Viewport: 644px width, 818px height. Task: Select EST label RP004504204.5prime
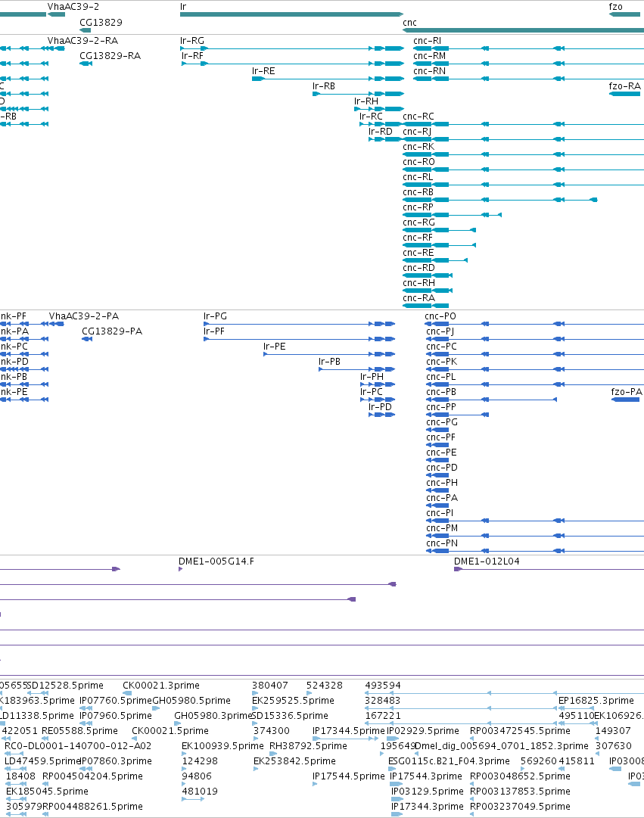[92, 776]
